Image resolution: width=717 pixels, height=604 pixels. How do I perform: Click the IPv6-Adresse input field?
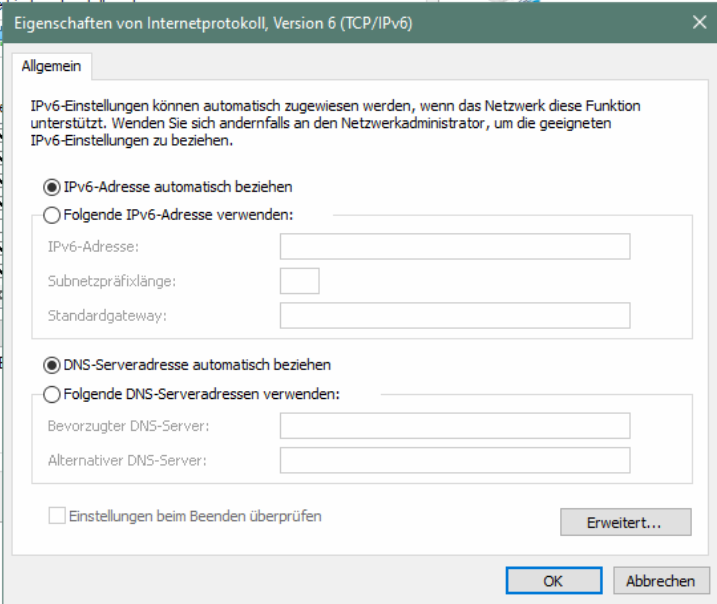(x=455, y=246)
